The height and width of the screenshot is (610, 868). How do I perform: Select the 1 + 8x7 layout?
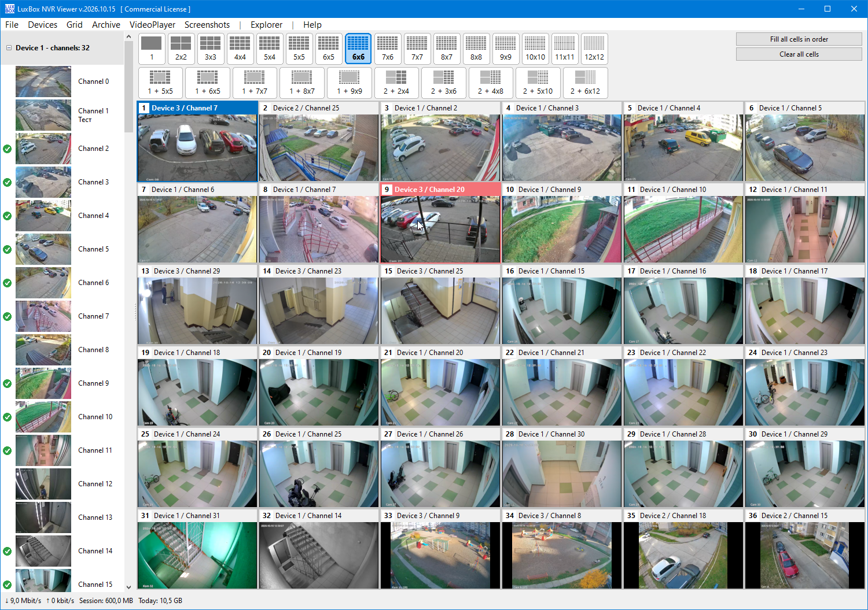[x=302, y=83]
